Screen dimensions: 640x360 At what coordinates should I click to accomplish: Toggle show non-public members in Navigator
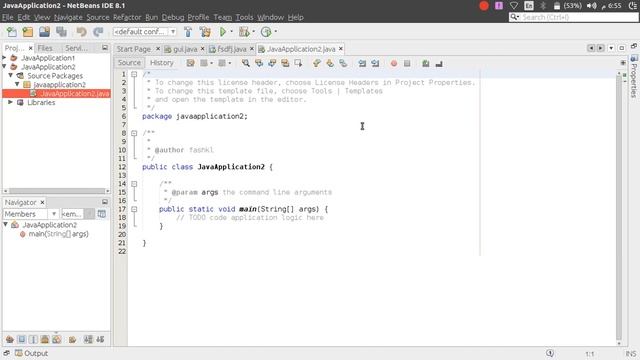click(x=45, y=339)
